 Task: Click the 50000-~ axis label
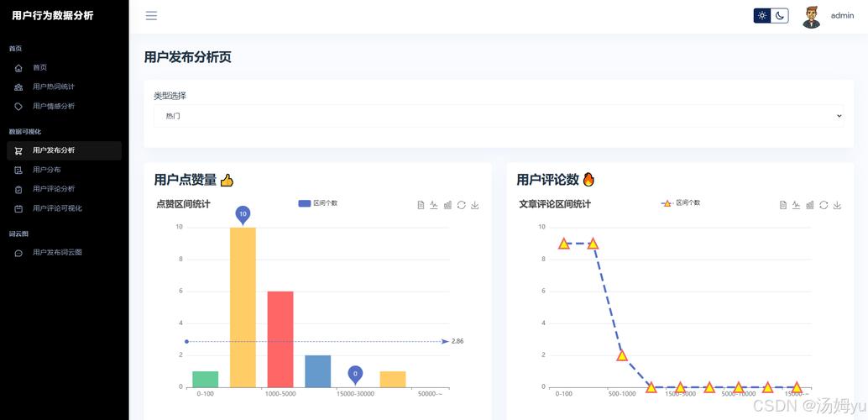point(430,394)
